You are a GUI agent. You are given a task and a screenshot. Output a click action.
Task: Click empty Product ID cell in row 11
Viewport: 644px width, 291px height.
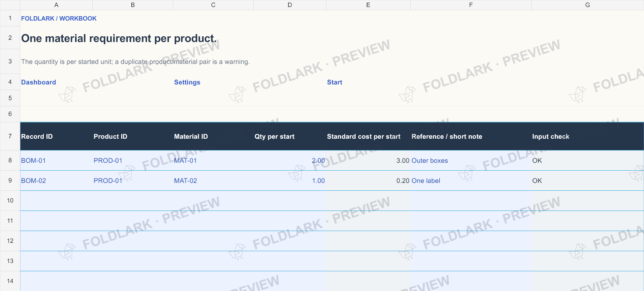pos(133,221)
